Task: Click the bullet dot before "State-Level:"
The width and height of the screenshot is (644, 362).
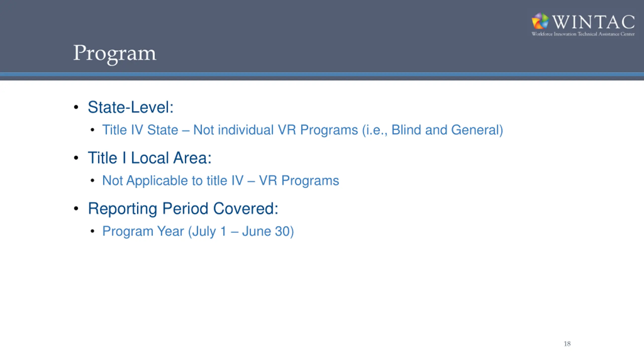Action: [76, 107]
